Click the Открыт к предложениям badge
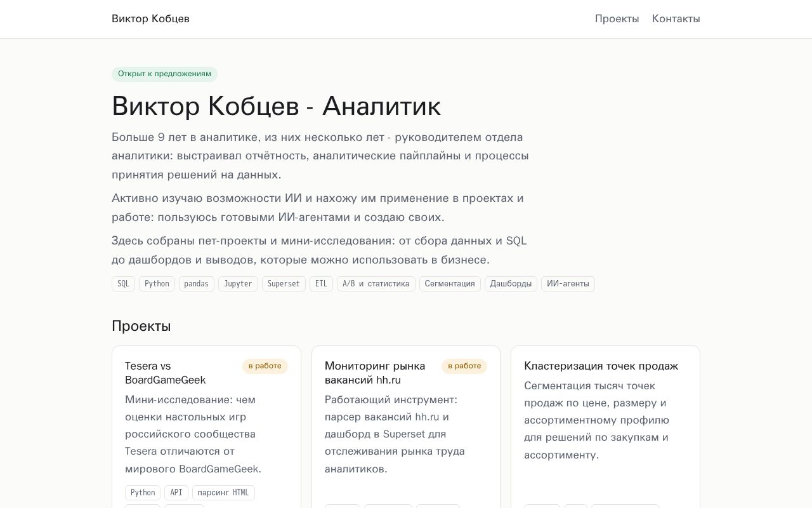Image resolution: width=812 pixels, height=508 pixels. coord(164,74)
